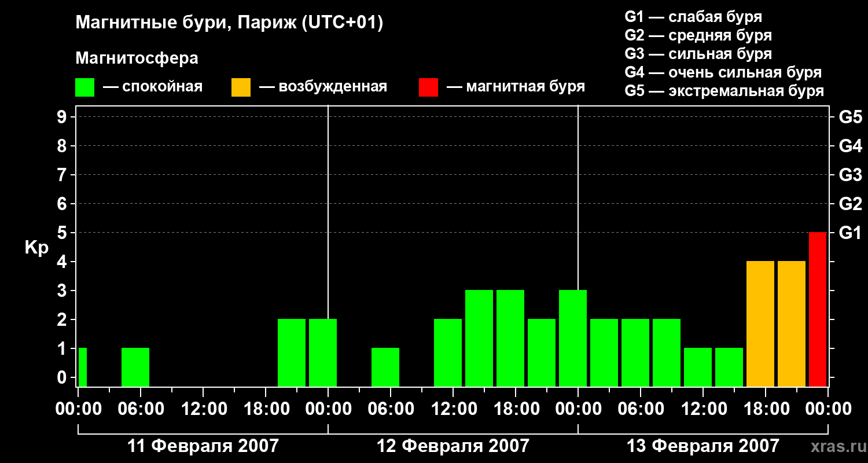Click the green Kp 2 bar at 12:00 on 12 February
Viewport: 868px width, 463px height.
448,352
